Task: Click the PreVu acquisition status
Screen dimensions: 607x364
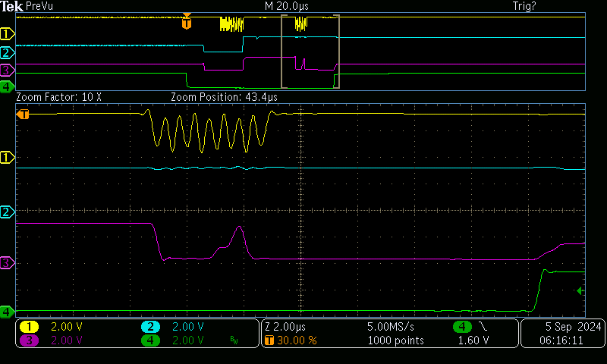Action: click(x=39, y=6)
